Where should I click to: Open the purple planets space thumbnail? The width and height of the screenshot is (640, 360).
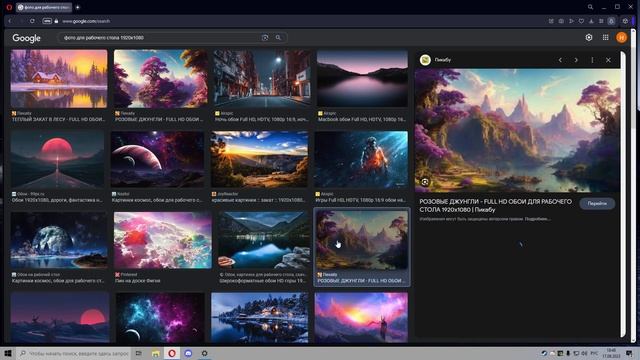[x=158, y=160]
